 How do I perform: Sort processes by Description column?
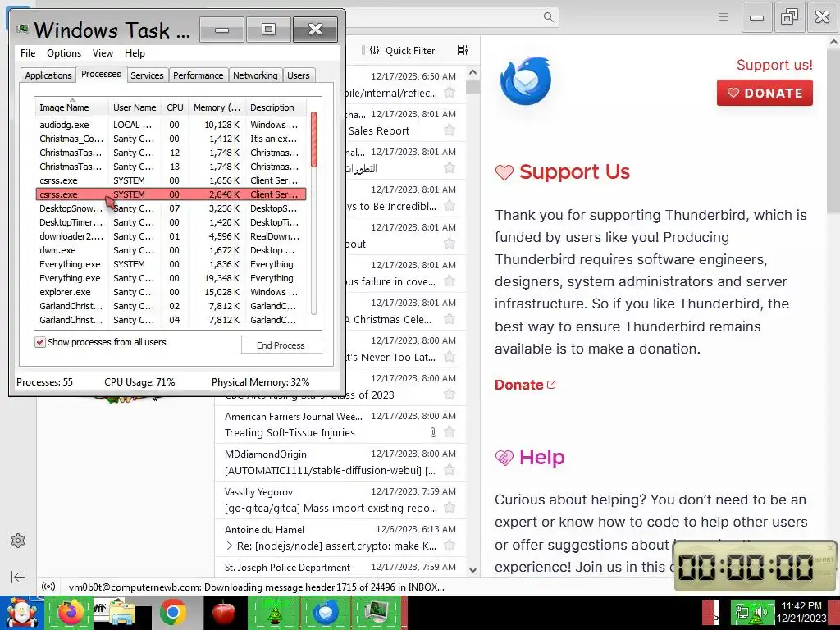coord(276,107)
